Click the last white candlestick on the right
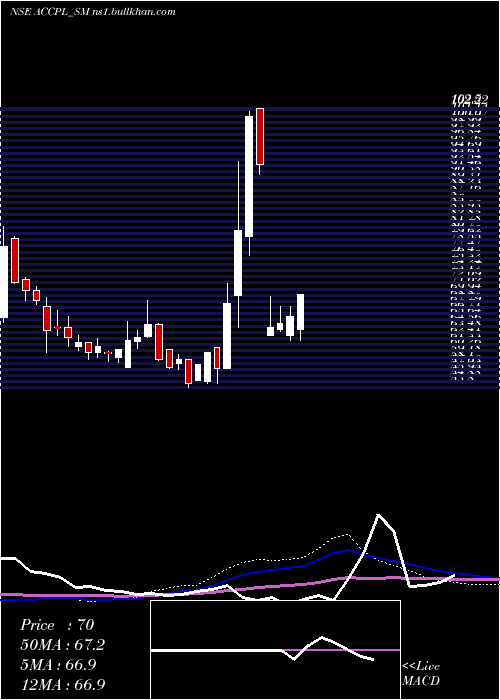The height and width of the screenshot is (700, 500). (x=300, y=312)
